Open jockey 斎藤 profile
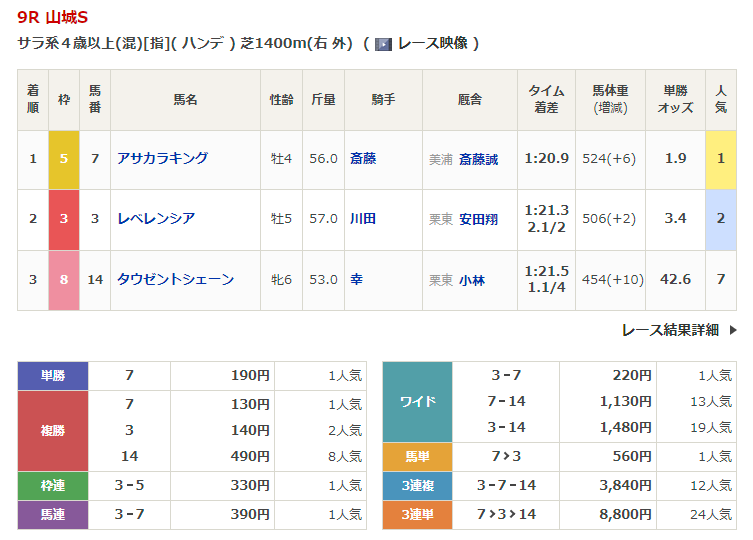 coord(363,158)
